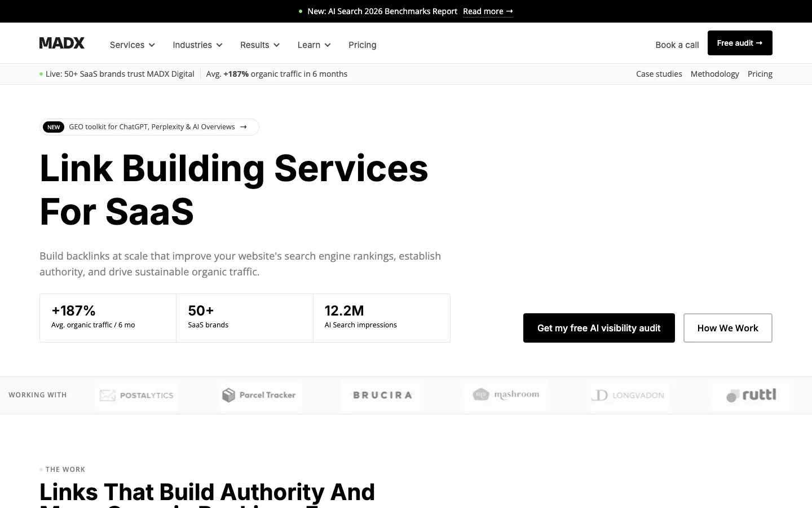The width and height of the screenshot is (812, 508).
Task: Open the GEO toolkit announcement pill
Action: pos(149,127)
